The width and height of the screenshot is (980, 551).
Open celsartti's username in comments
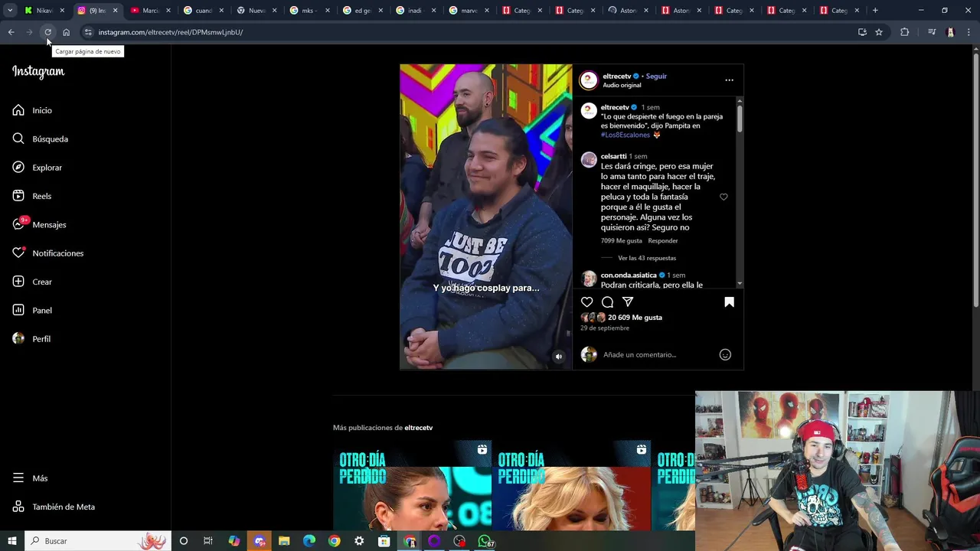pyautogui.click(x=613, y=156)
